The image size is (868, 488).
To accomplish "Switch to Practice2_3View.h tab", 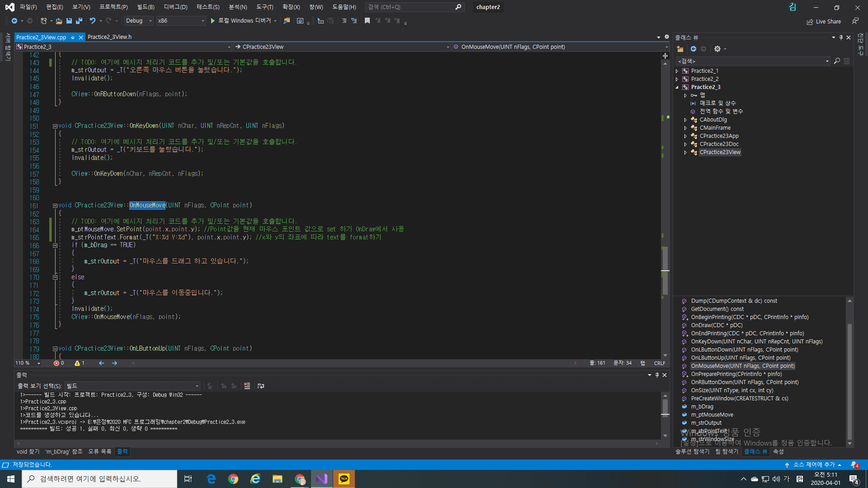I will point(109,37).
